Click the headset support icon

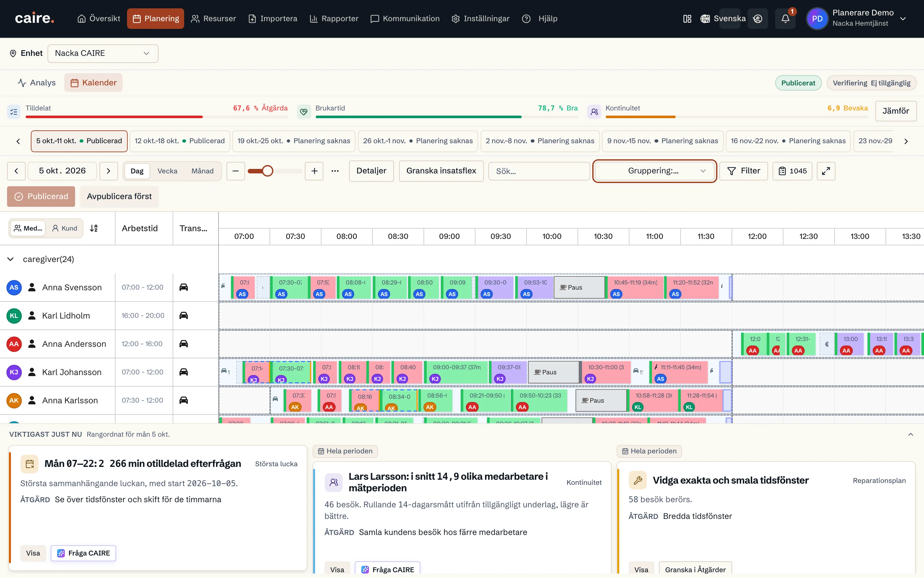point(757,19)
